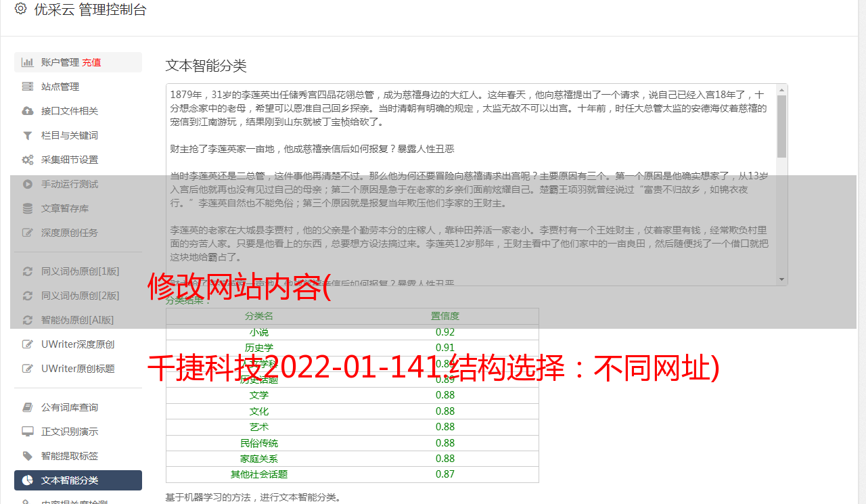Click the edit pencil icon for 深度原创任务
The width and height of the screenshot is (866, 504).
(x=28, y=233)
